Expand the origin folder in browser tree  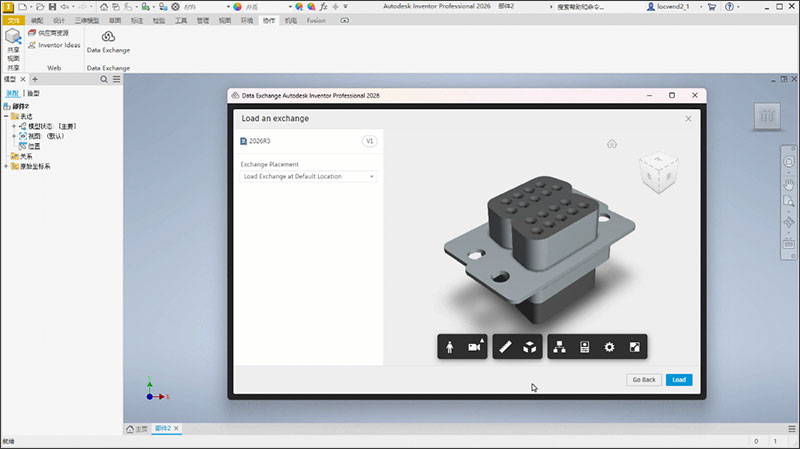(6, 166)
